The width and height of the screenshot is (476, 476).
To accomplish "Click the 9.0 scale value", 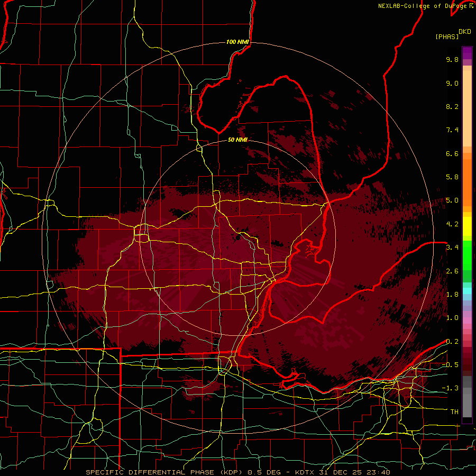I will 452,83.
